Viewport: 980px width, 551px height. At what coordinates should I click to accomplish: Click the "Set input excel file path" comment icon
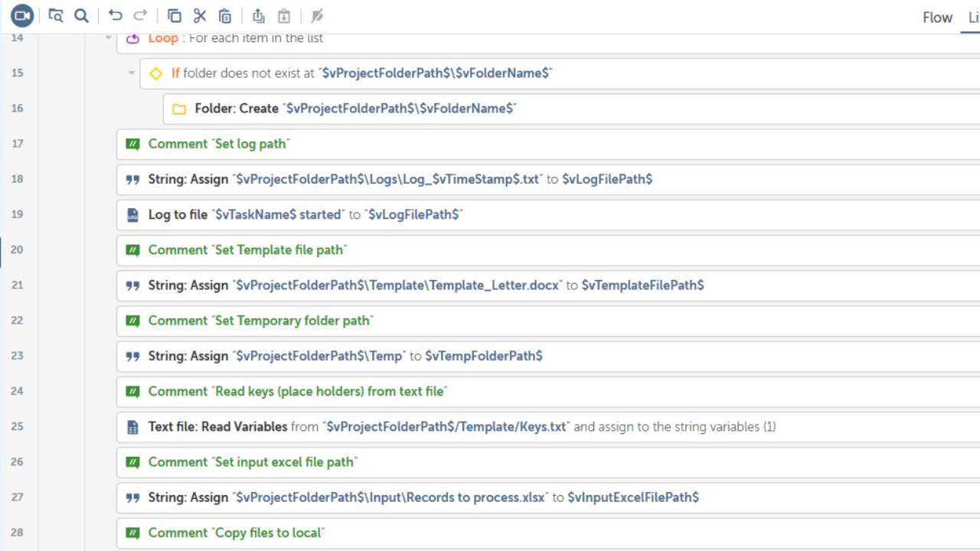(132, 462)
